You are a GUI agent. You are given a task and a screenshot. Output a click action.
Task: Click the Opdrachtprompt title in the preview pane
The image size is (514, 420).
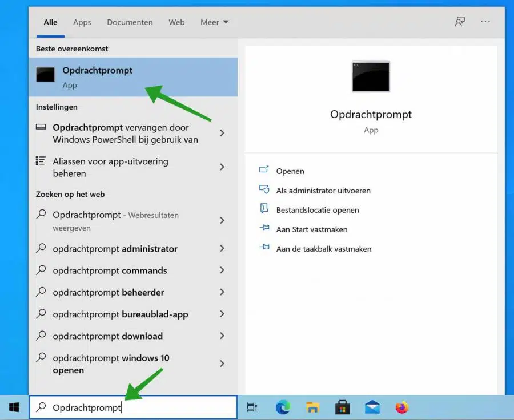(x=371, y=114)
